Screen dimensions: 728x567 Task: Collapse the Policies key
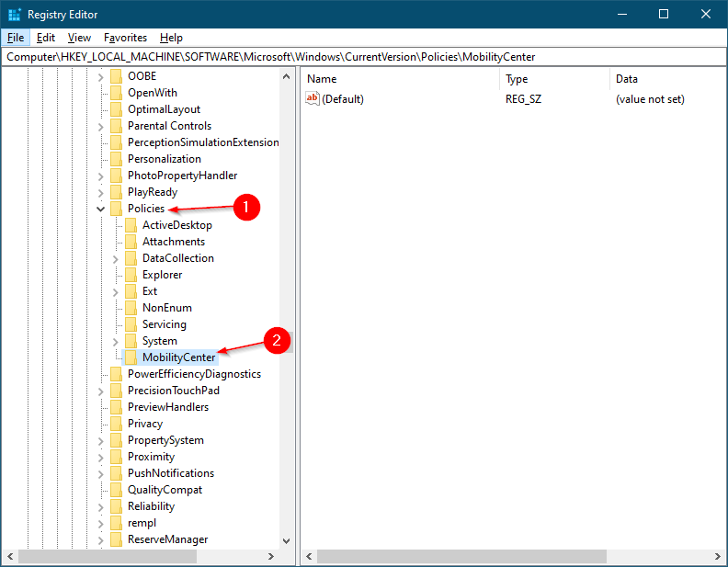click(x=101, y=209)
